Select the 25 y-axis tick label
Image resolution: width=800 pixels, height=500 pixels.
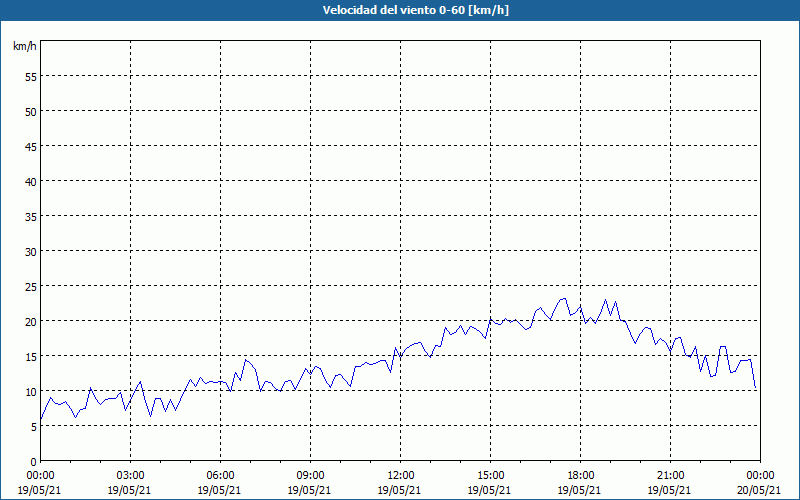coord(31,286)
